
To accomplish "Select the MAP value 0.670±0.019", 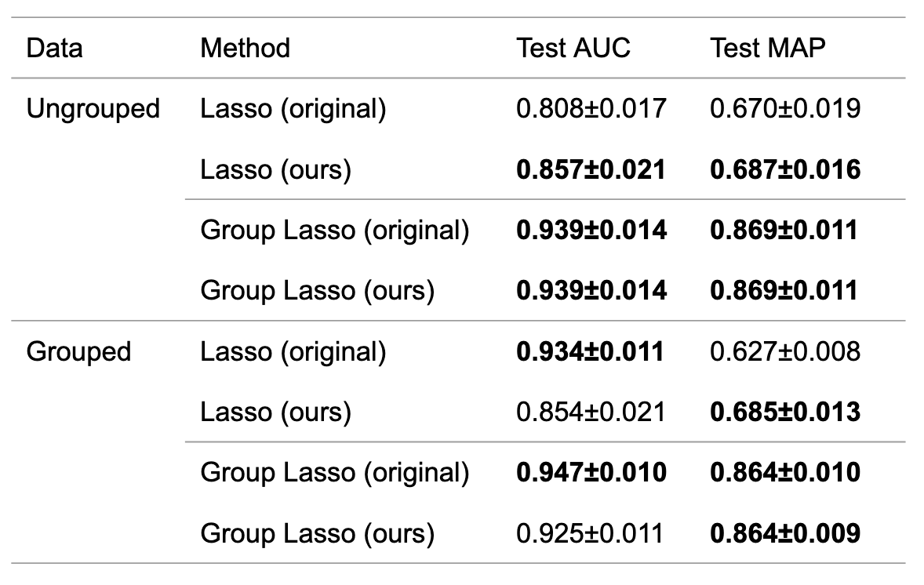I will pyautogui.click(x=785, y=109).
